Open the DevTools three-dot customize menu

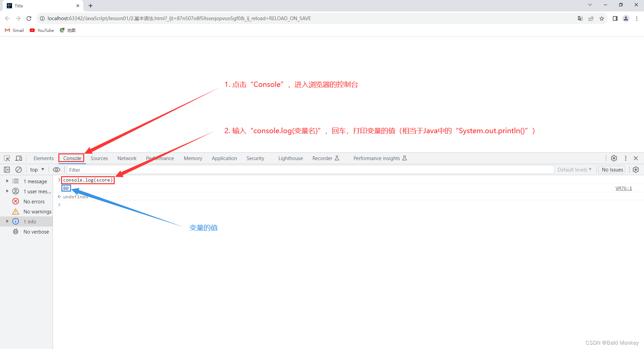[x=626, y=158]
